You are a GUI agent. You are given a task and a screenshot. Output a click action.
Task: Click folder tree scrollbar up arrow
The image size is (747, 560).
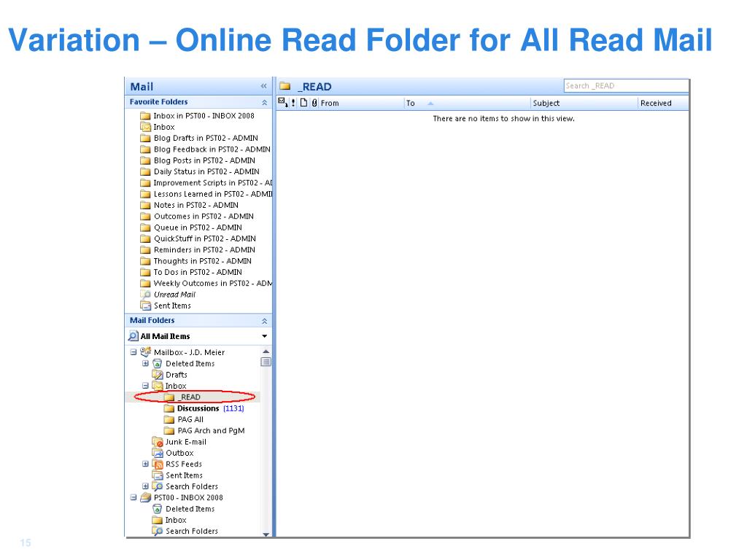(x=266, y=351)
